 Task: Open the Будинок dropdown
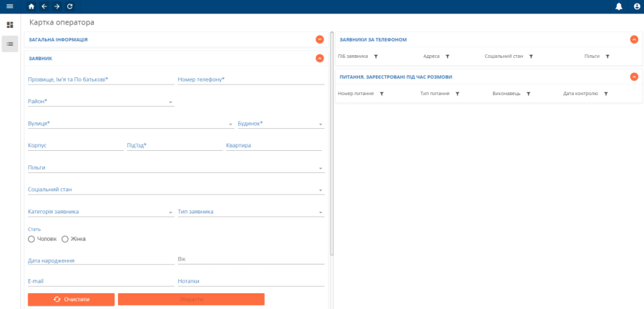coord(281,124)
